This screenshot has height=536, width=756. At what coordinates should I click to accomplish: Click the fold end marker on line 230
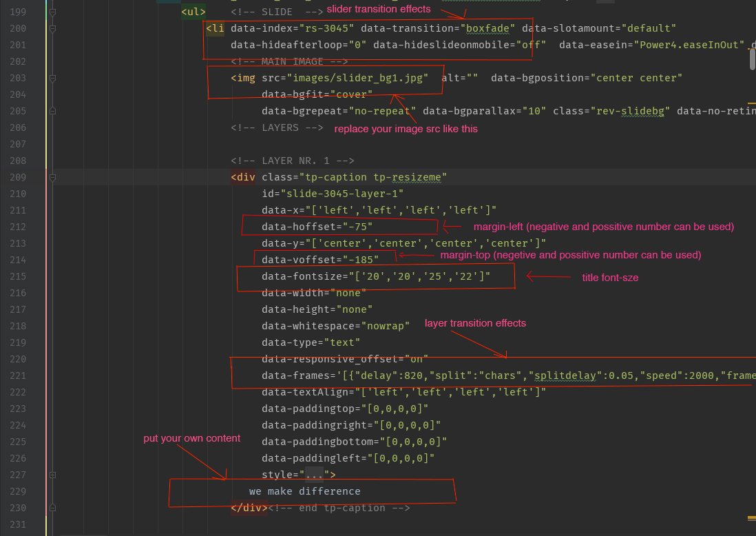coord(52,508)
